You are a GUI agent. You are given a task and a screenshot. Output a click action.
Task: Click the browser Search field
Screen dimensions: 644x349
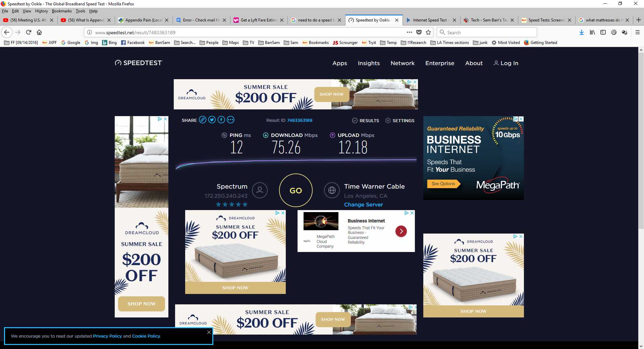pyautogui.click(x=487, y=32)
